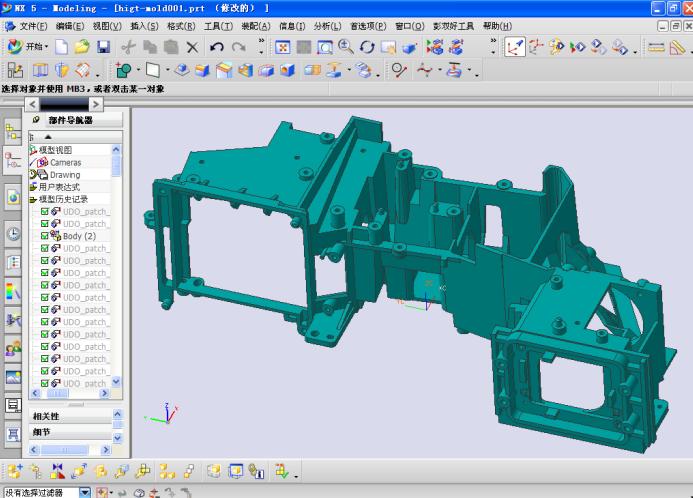Click the Undo arrow icon
The width and height of the screenshot is (693, 498).
(216, 47)
